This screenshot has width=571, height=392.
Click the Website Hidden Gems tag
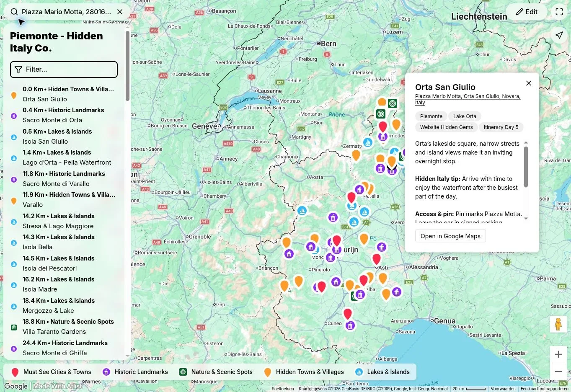click(446, 127)
